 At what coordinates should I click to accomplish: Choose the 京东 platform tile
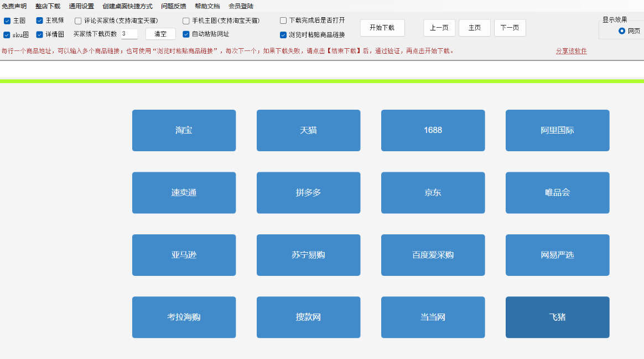(433, 193)
